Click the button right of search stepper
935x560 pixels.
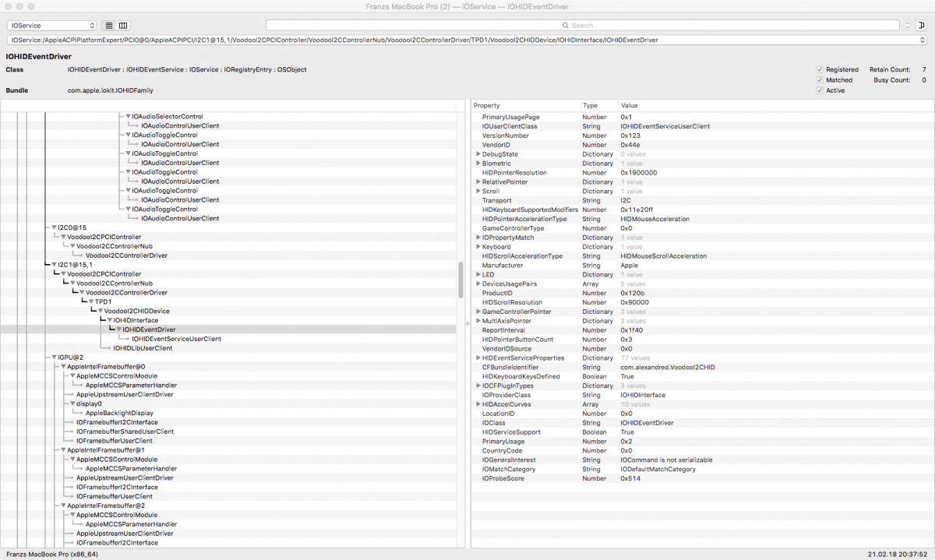point(921,26)
